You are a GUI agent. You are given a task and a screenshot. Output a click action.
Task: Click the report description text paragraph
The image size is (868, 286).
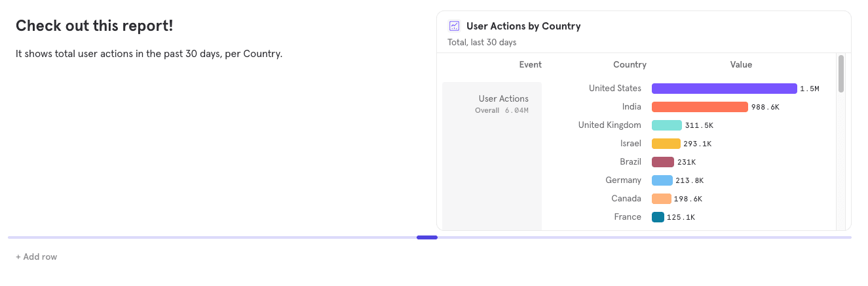pos(149,54)
